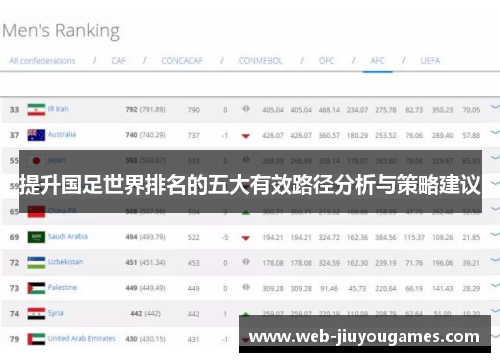Switch to the UEFA tab
Image resolution: width=500 pixels, height=362 pixels.
[x=430, y=61]
